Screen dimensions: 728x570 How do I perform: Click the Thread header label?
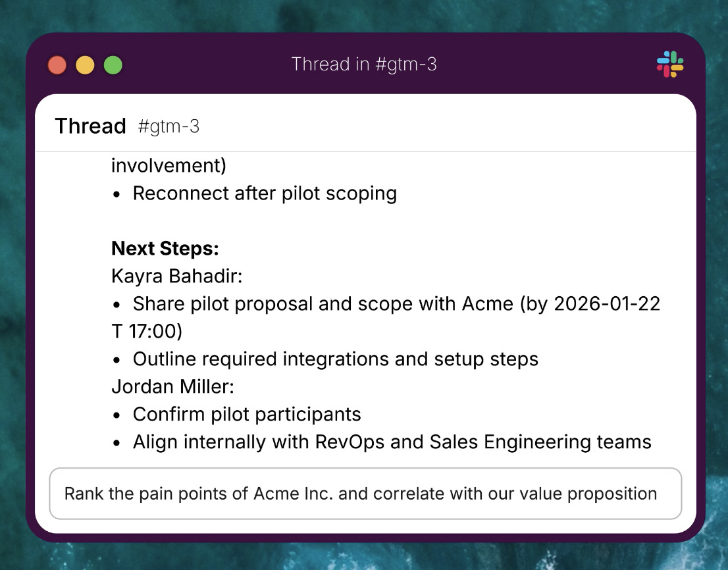point(90,126)
